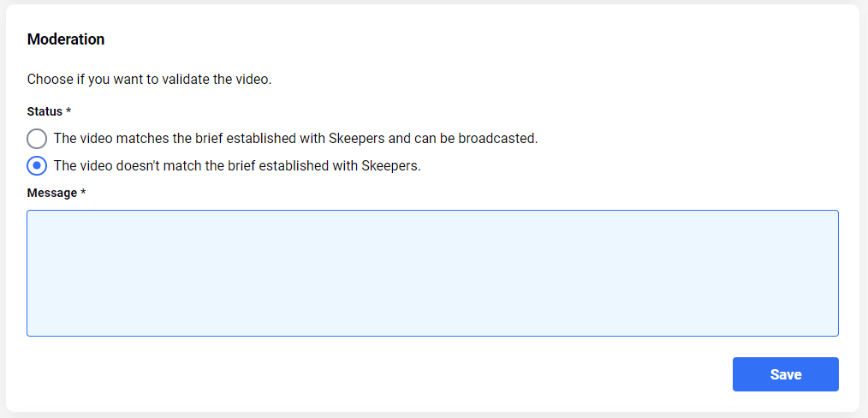Click the word "validate" in the instruction sentence
The height and width of the screenshot is (418, 868).
[x=196, y=81]
